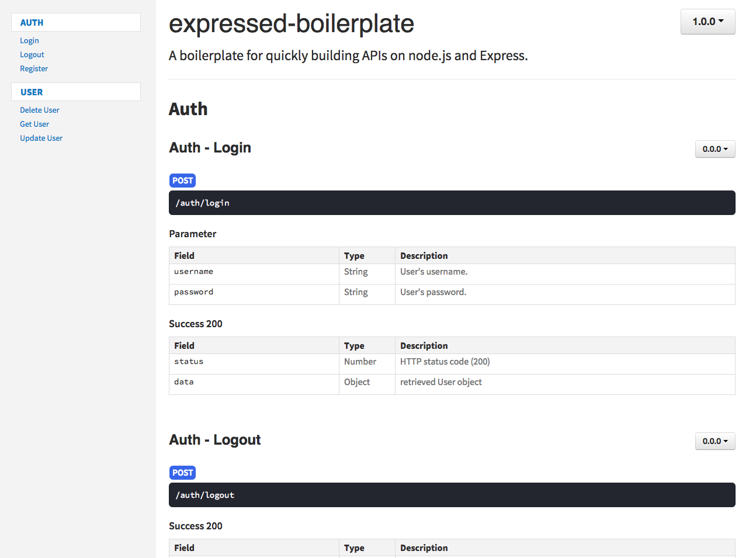Click the Success 200 heading under Logout

pos(196,526)
